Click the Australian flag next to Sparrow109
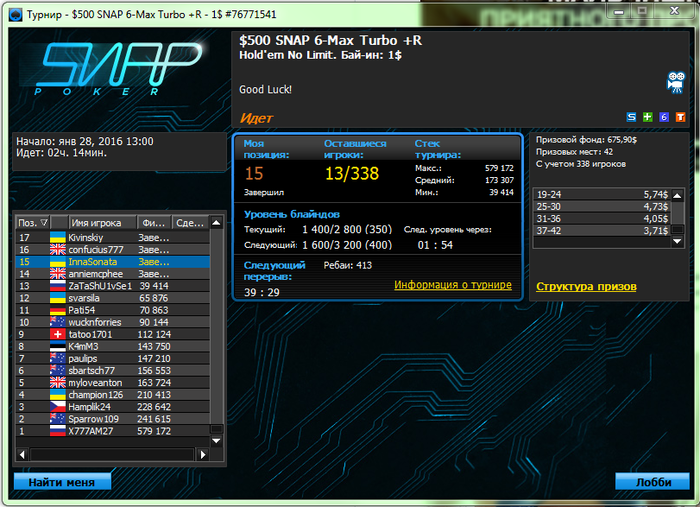 click(x=58, y=419)
